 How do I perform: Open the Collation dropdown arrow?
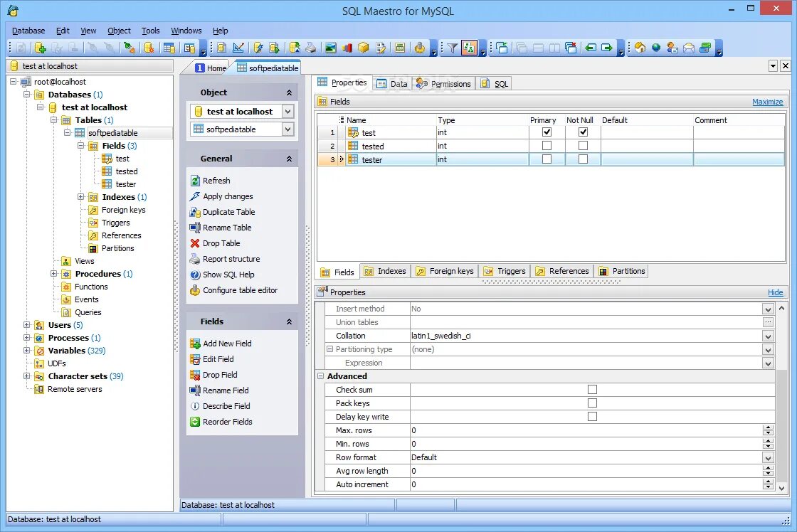[x=768, y=336]
